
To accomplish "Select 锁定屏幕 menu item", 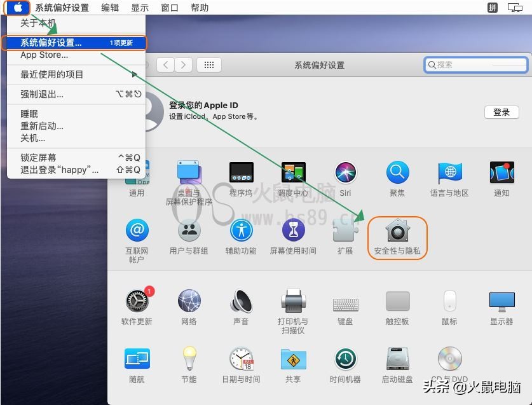I will [x=76, y=158].
